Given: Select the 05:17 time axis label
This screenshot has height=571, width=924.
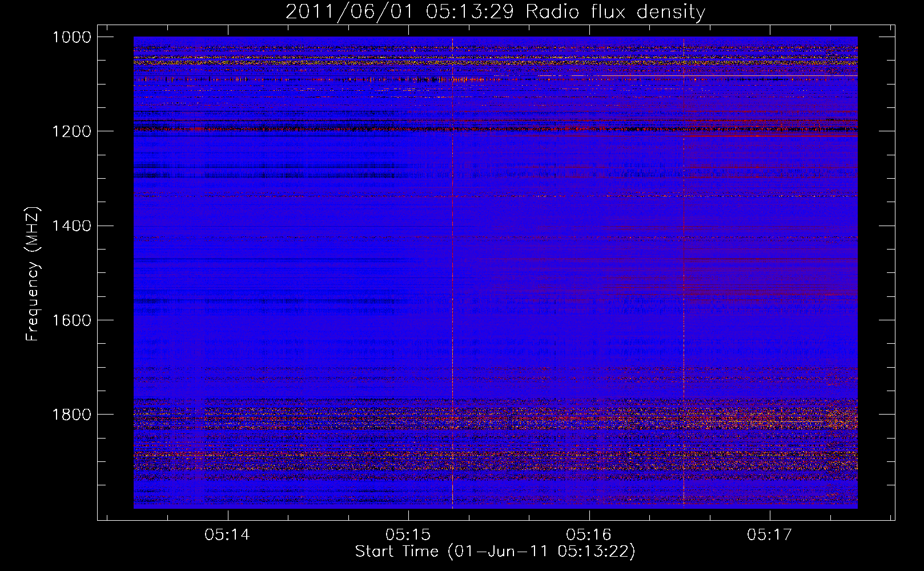Looking at the screenshot, I should (x=770, y=534).
